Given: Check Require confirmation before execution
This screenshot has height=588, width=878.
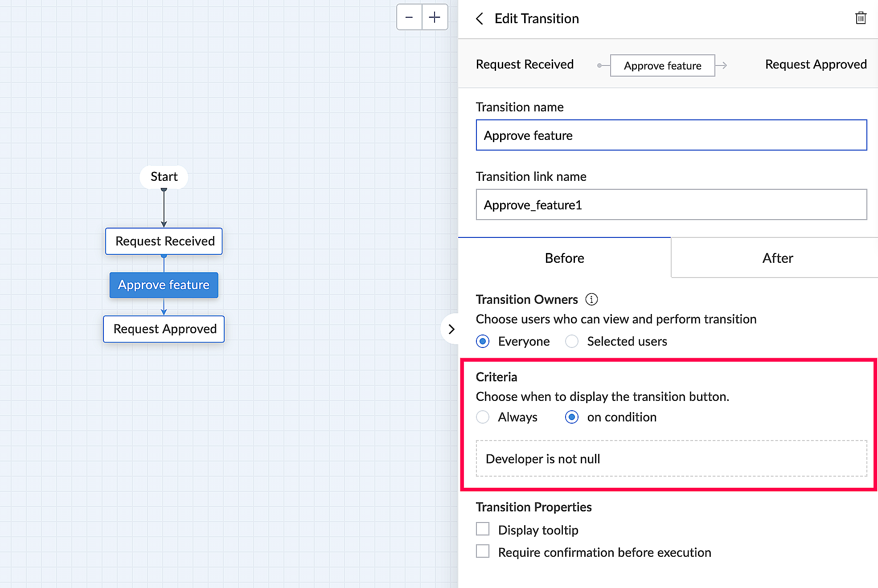Looking at the screenshot, I should [x=483, y=551].
